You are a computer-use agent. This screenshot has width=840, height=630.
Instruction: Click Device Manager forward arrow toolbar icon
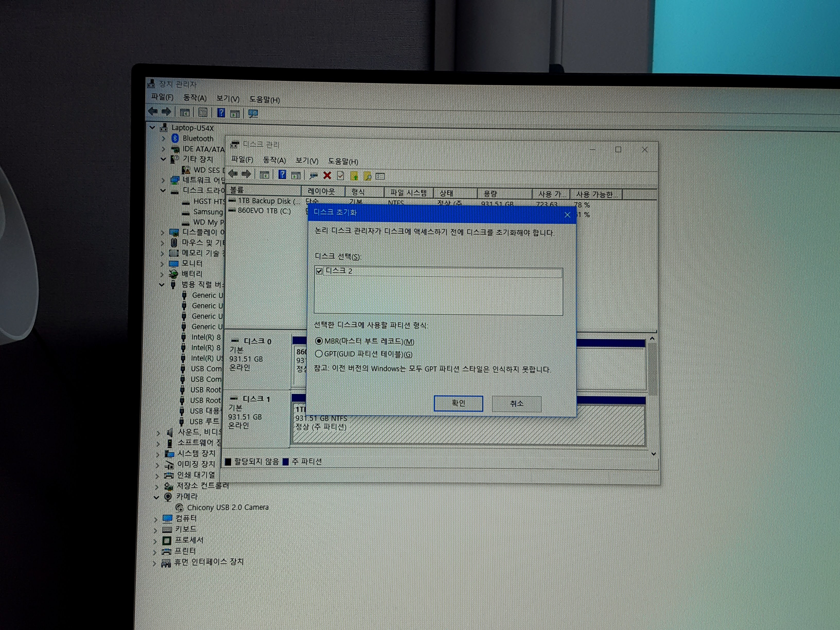point(166,112)
